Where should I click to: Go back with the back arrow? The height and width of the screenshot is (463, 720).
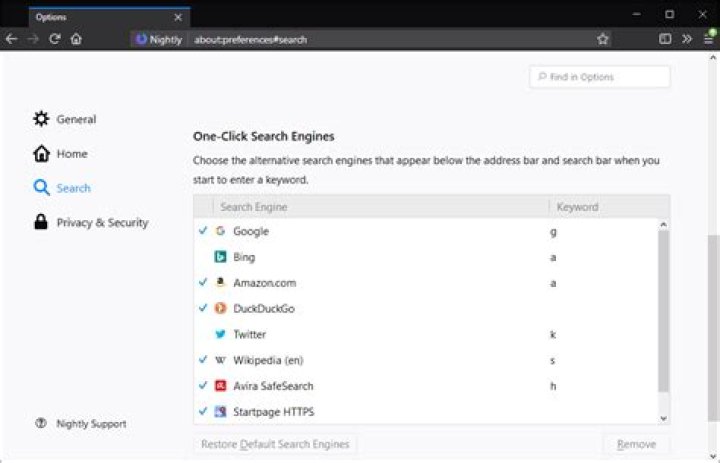click(11, 39)
